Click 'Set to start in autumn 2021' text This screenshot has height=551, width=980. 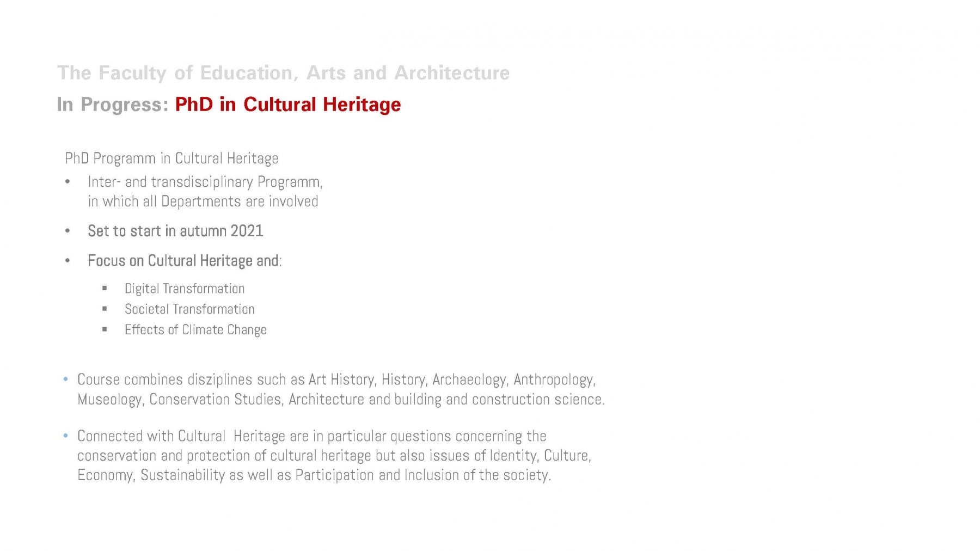175,231
